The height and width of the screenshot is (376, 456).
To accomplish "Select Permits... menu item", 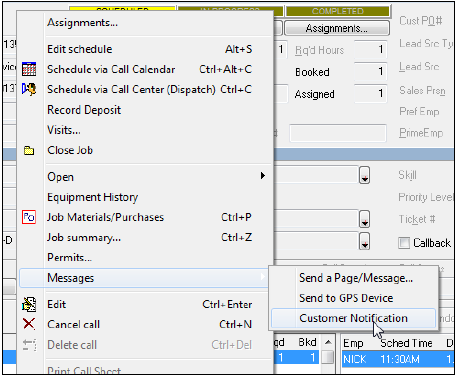I will click(146, 257).
